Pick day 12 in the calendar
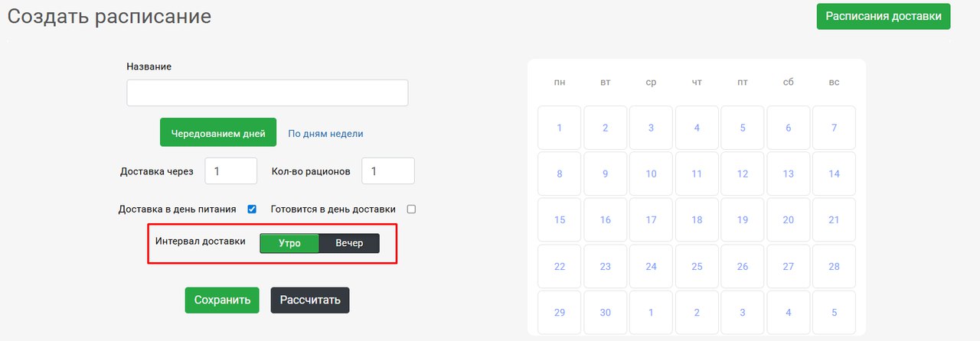 pyautogui.click(x=742, y=174)
